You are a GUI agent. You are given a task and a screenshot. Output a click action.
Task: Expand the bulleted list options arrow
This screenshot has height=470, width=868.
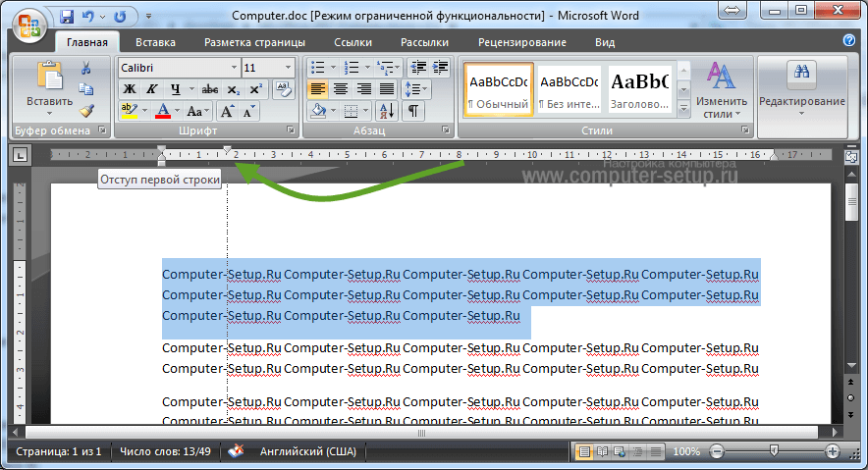(333, 68)
